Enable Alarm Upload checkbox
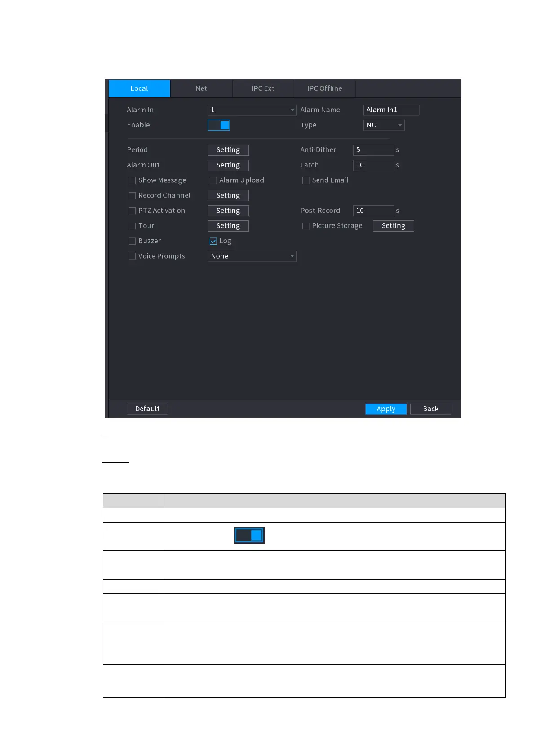This screenshot has height=756, width=535. point(213,180)
